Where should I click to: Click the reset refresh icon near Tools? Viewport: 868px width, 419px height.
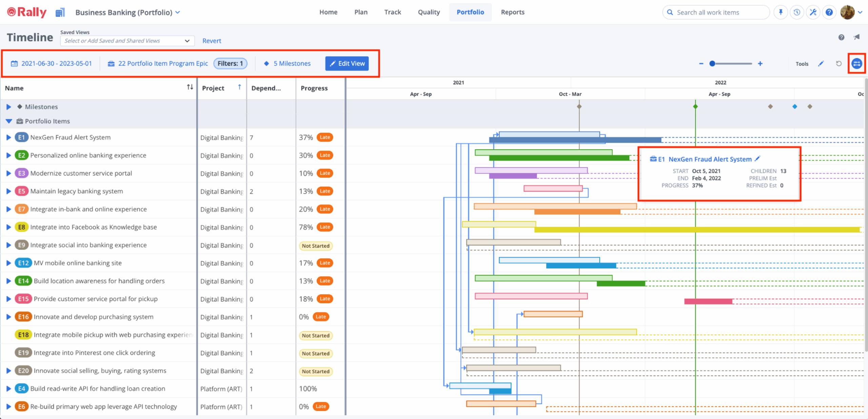(x=839, y=63)
